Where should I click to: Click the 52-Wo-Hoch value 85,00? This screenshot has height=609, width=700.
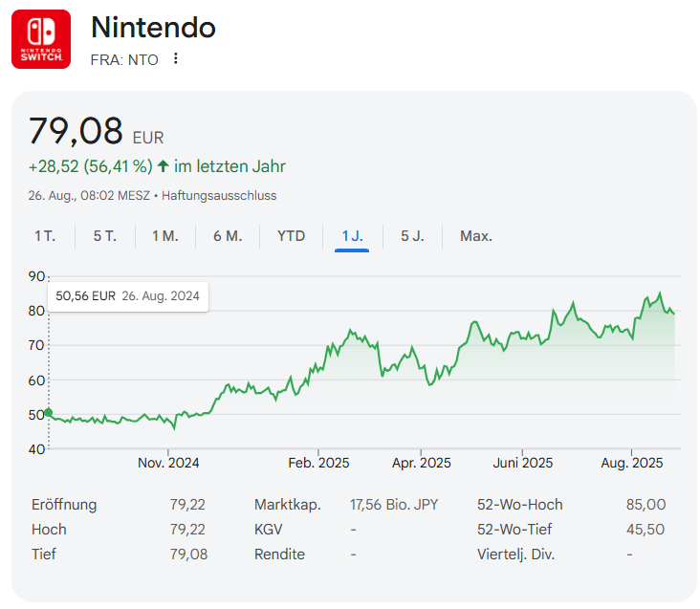[645, 505]
